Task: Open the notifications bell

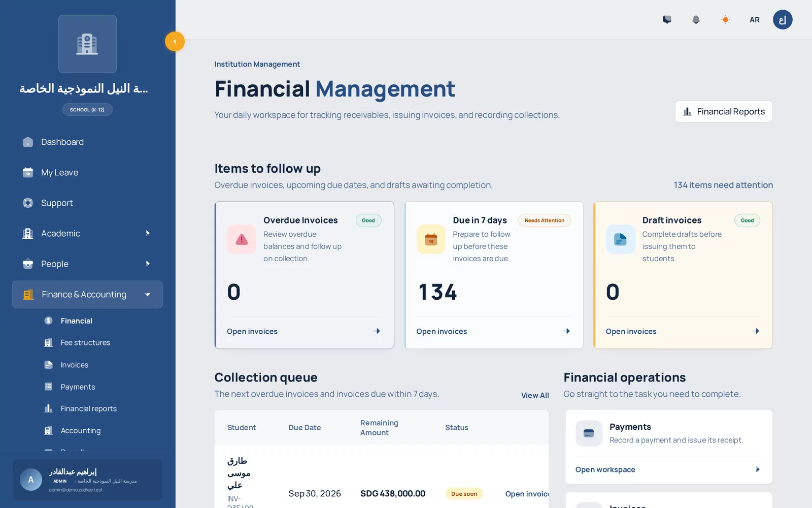Action: [696, 20]
